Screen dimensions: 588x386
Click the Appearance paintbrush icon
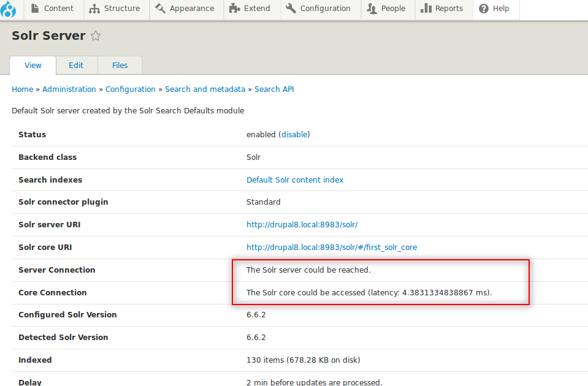pyautogui.click(x=160, y=8)
